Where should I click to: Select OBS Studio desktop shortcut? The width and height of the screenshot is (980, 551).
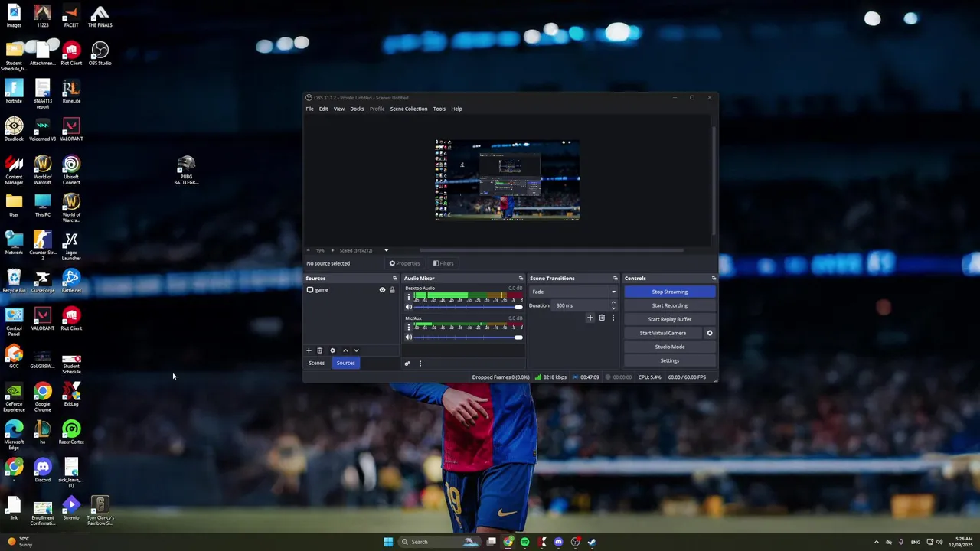[100, 54]
